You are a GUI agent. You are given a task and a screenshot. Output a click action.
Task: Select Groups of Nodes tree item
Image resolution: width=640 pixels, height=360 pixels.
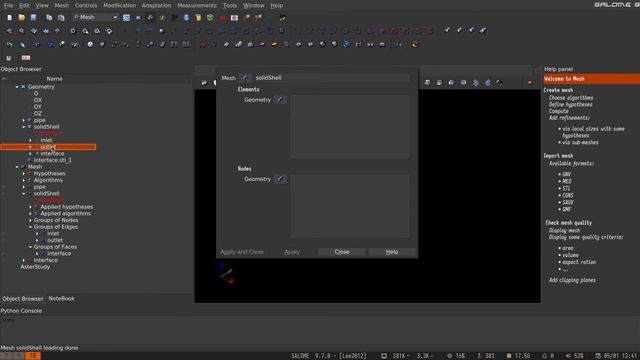coord(56,220)
